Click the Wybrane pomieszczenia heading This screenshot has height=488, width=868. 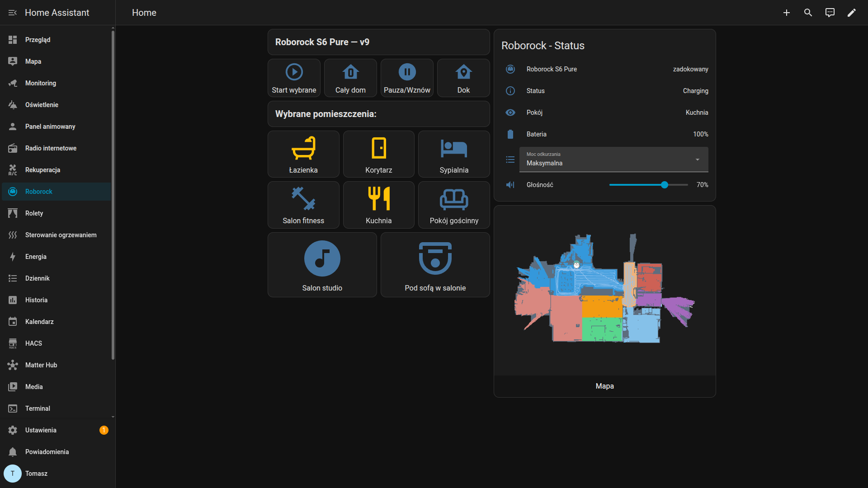[325, 114]
